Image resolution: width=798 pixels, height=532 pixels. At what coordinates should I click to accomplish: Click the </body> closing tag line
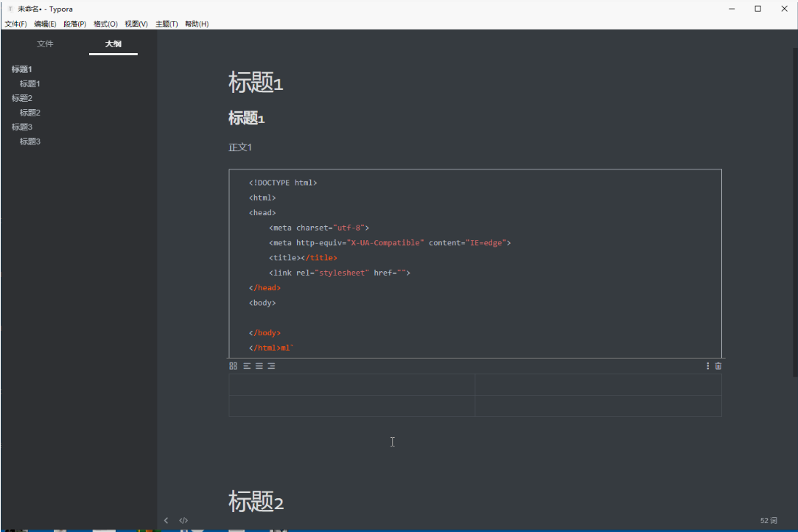click(265, 333)
